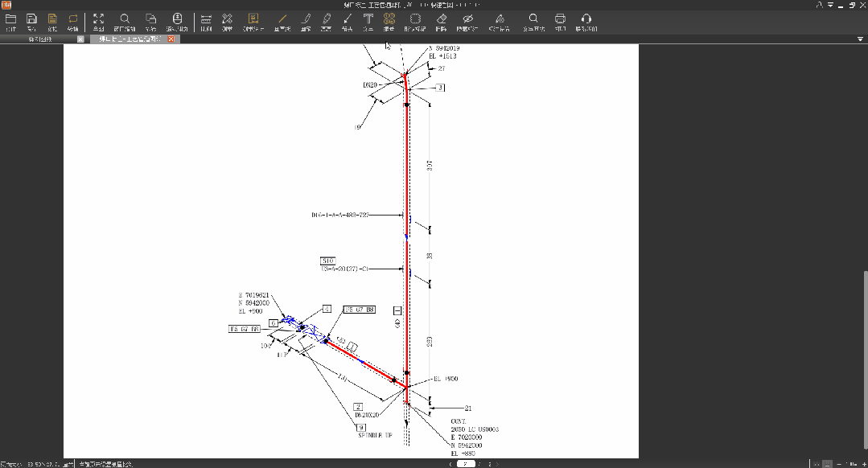The image size is (868, 468).
Task: Click the orange dimension frame icon
Action: (x=253, y=18)
